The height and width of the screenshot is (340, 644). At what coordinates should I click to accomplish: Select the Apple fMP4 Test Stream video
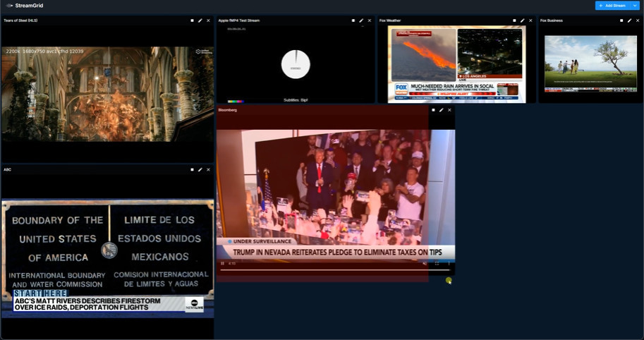(x=296, y=64)
